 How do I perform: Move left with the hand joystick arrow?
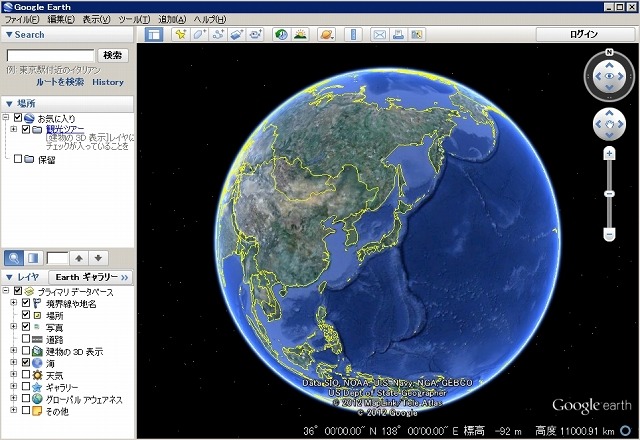click(x=598, y=124)
